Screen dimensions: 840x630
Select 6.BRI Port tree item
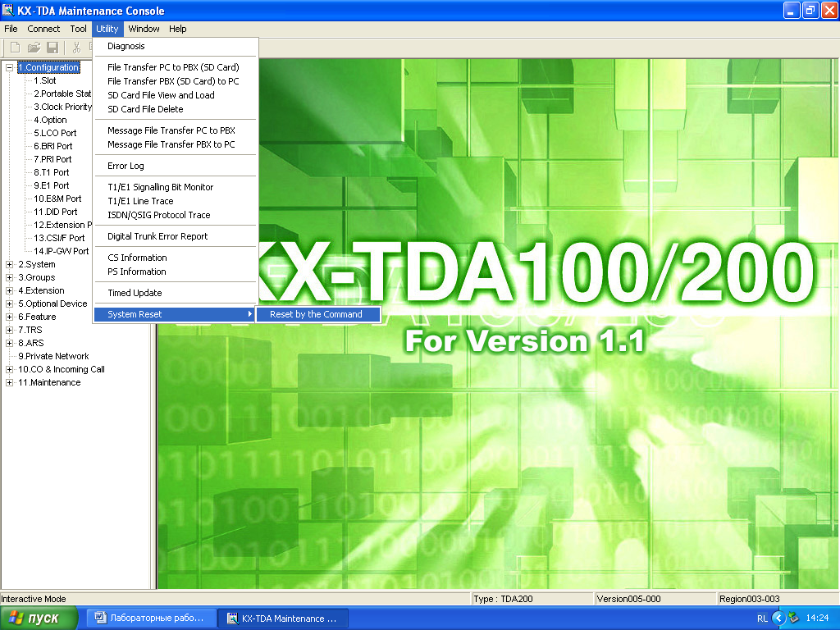pyautogui.click(x=53, y=146)
